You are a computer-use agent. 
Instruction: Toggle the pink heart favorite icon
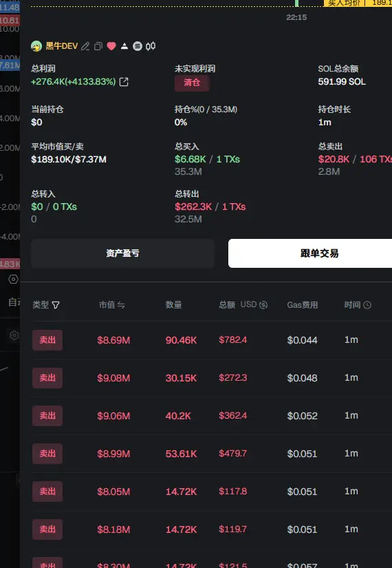(111, 46)
